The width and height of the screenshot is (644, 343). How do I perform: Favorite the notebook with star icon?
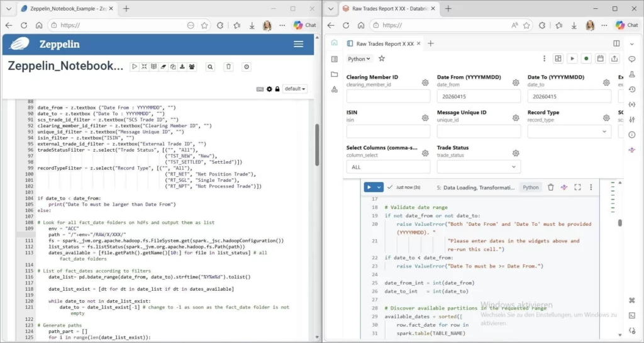pyautogui.click(x=382, y=59)
